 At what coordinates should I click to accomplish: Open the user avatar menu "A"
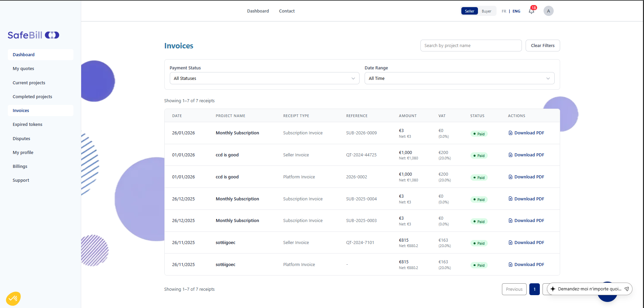(x=548, y=11)
